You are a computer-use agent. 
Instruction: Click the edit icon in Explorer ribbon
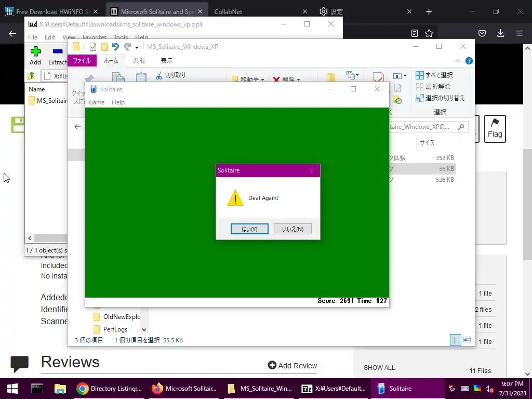397,88
